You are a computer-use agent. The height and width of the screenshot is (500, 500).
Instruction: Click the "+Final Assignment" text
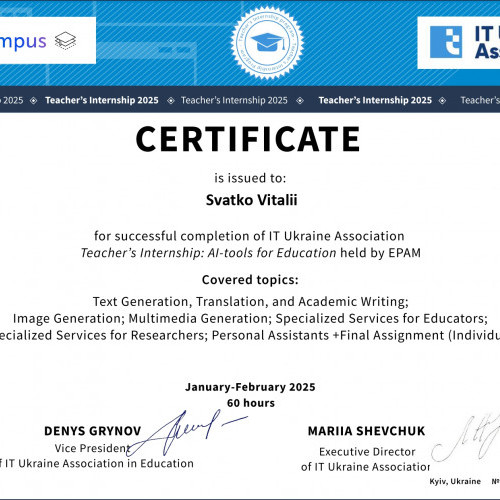click(x=389, y=335)
